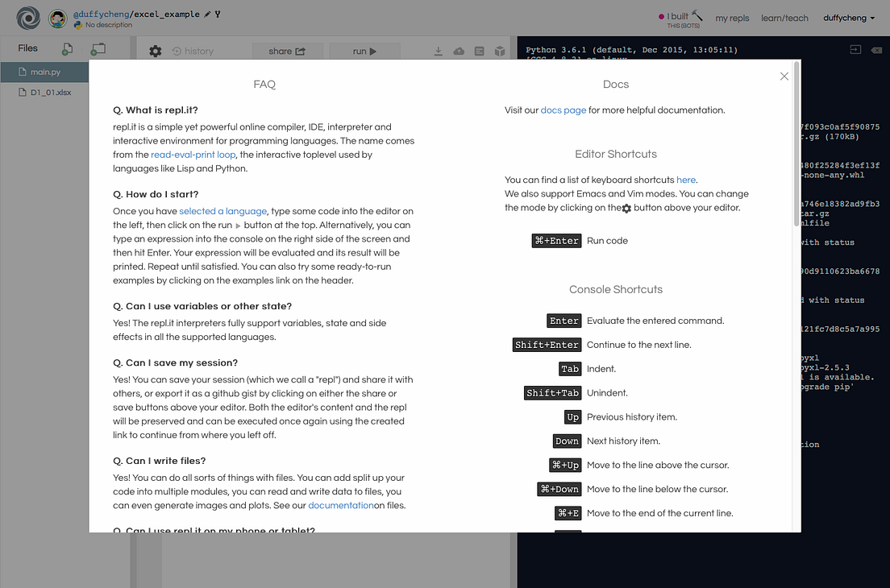Save the repl to the cloud

(x=459, y=50)
